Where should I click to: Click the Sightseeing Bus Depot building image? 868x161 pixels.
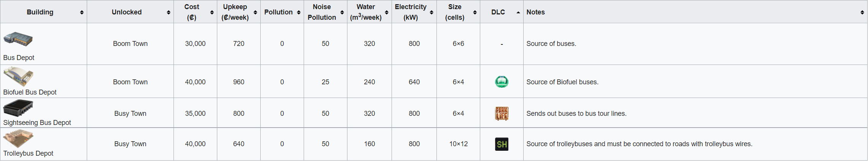pyautogui.click(x=18, y=108)
